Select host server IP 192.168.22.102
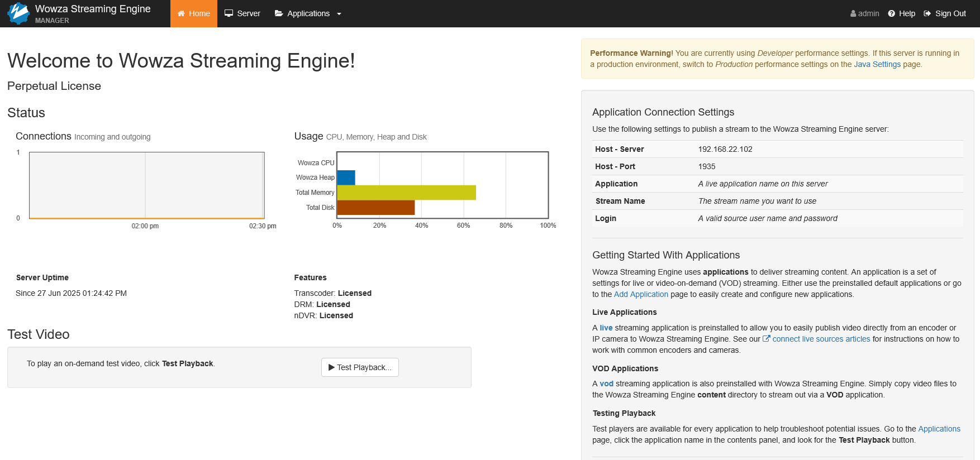This screenshot has height=460, width=980. pyautogui.click(x=725, y=149)
